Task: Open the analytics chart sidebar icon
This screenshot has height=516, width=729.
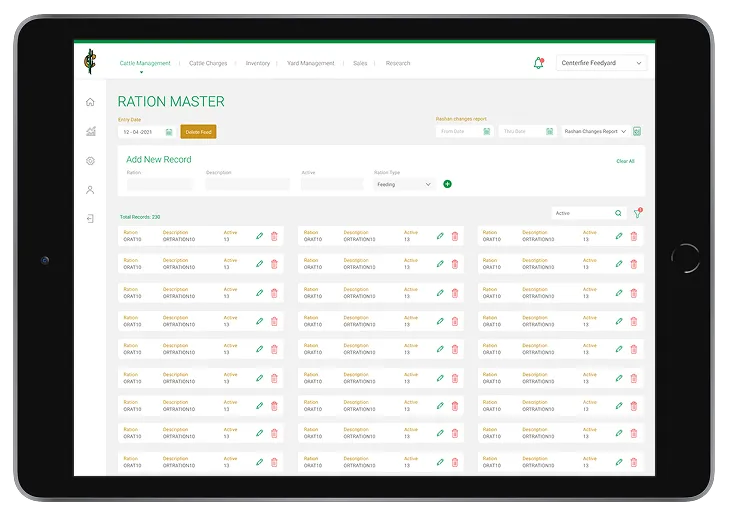Action: click(90, 131)
